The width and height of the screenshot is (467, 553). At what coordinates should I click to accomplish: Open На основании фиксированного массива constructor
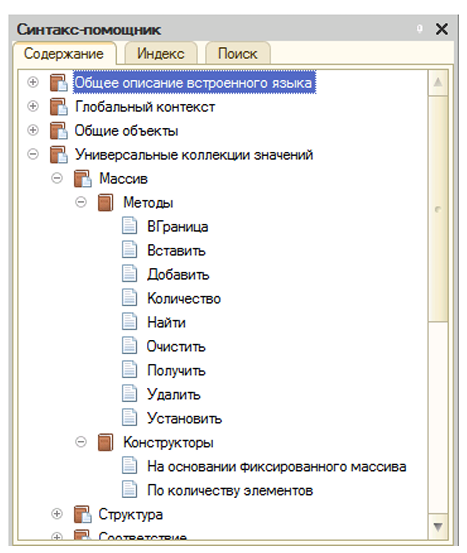[277, 466]
